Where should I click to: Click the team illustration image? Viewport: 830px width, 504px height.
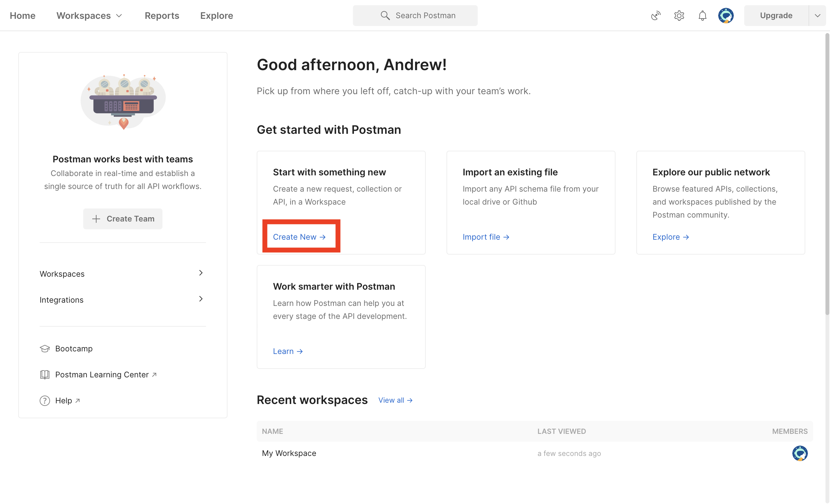(123, 101)
